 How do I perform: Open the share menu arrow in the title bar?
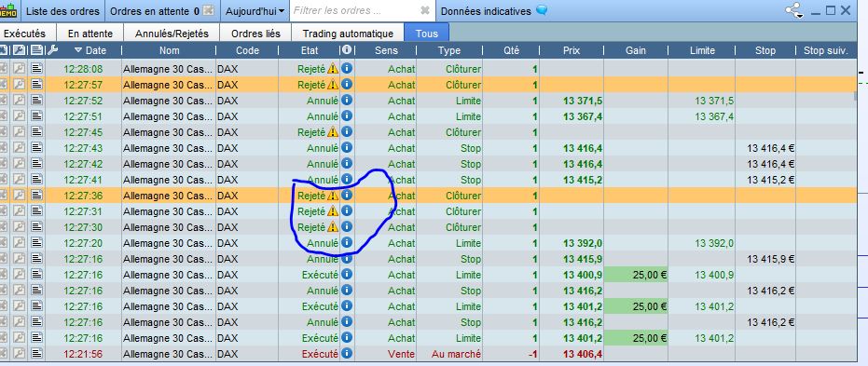[x=800, y=16]
